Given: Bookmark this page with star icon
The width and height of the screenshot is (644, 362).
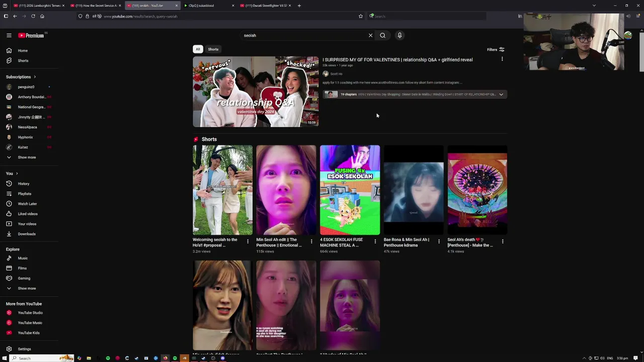Looking at the screenshot, I should (360, 16).
